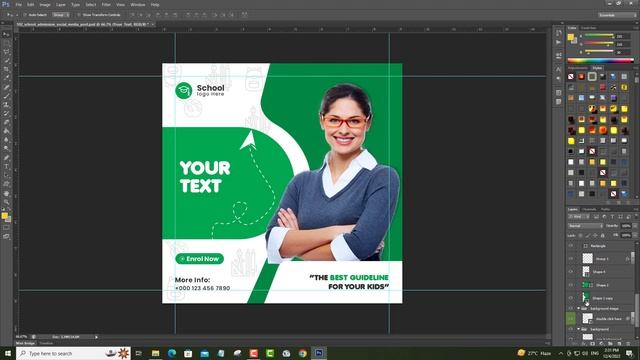
Task: Select the Crop tool
Action: click(x=6, y=69)
